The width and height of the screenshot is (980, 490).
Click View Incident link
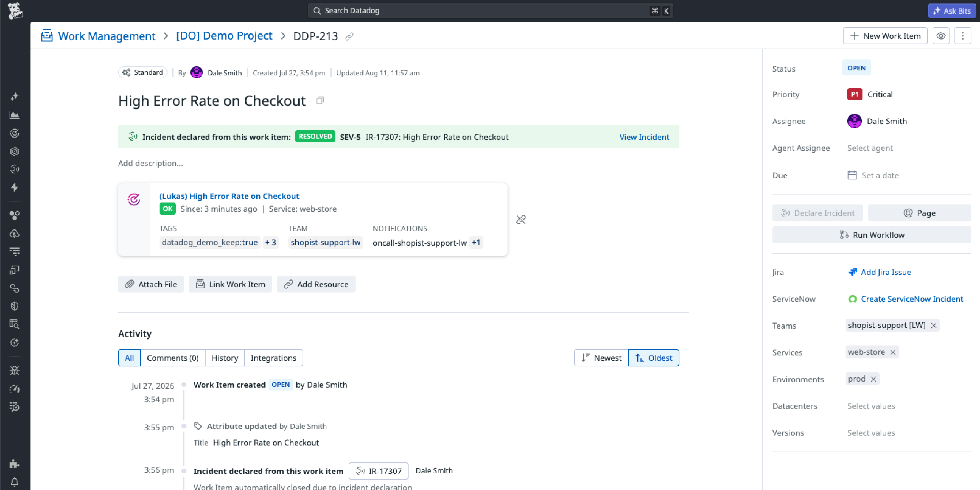644,137
